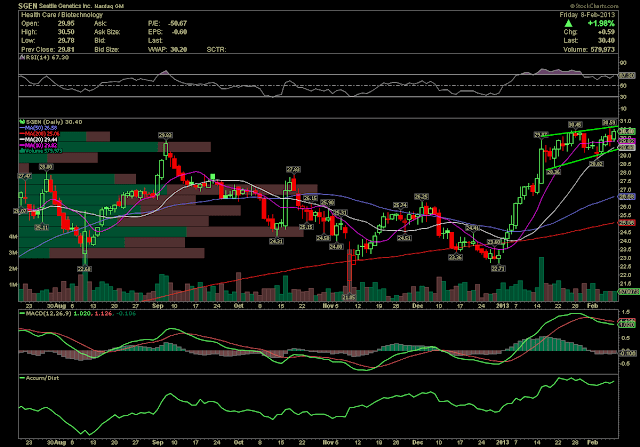The height and width of the screenshot is (447, 640).
Task: Click the P/E value -50.67
Action: click(x=178, y=23)
